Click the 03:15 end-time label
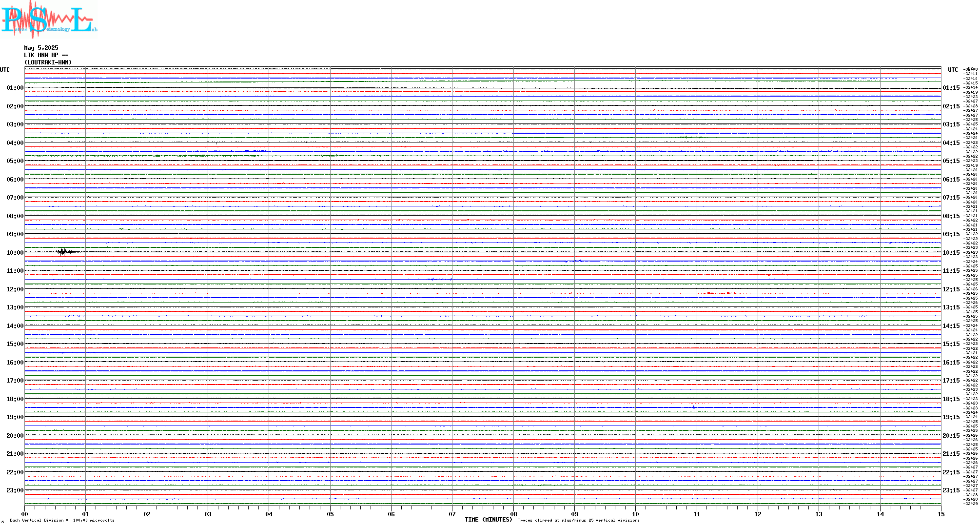The width and height of the screenshot is (980, 527). click(x=951, y=124)
